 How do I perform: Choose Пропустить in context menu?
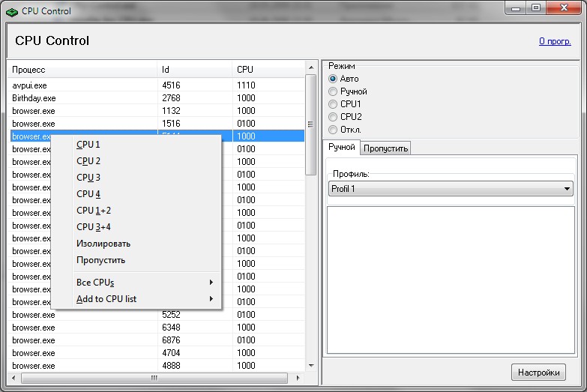click(136, 260)
